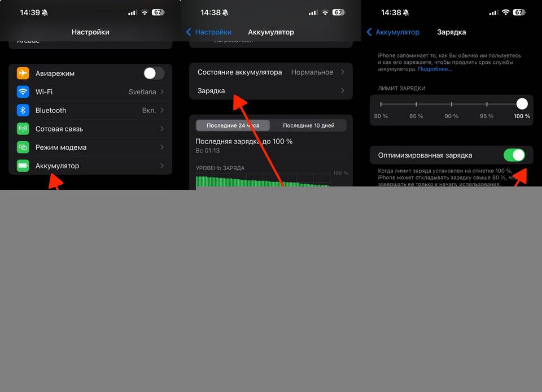
Task: Tap the Wi-Fi status icon on the Зарядка screen
Action: pos(505,12)
